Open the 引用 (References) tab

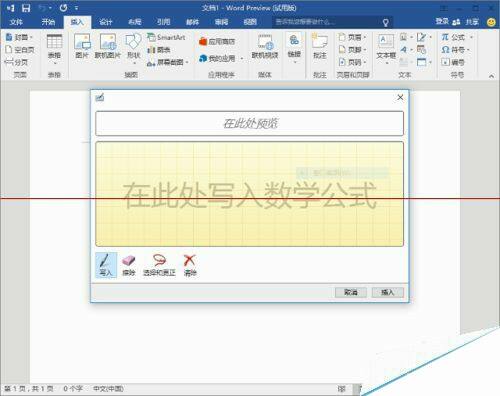click(163, 22)
